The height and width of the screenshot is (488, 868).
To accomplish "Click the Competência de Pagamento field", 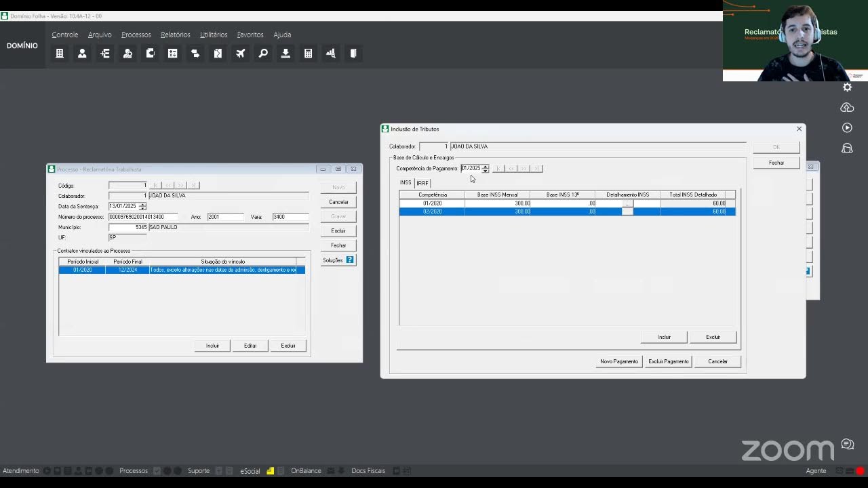I will coord(471,168).
